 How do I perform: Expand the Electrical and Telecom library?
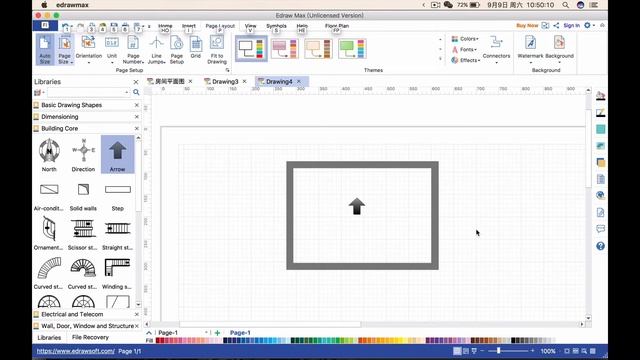(x=72, y=314)
